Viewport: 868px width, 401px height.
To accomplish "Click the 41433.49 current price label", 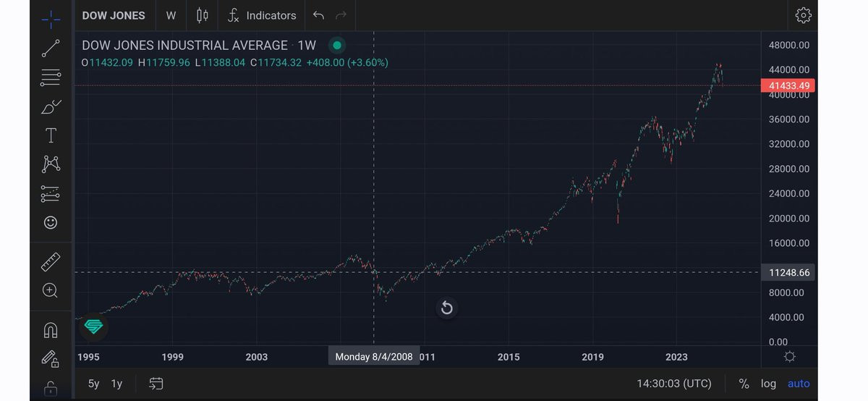I will 788,85.
